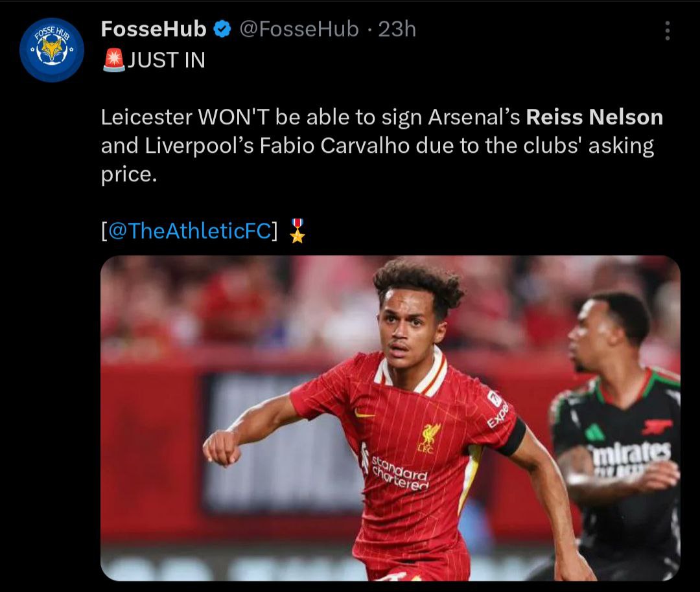Viewport: 700px width, 592px height.
Task: Click the word "price." in the tweet
Action: pos(129,174)
